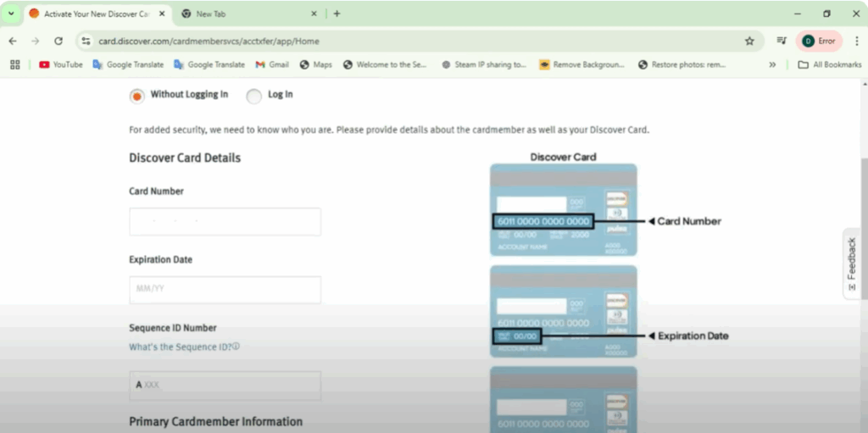This screenshot has height=433, width=868.
Task: Open the YouTube bookmark
Action: point(61,64)
